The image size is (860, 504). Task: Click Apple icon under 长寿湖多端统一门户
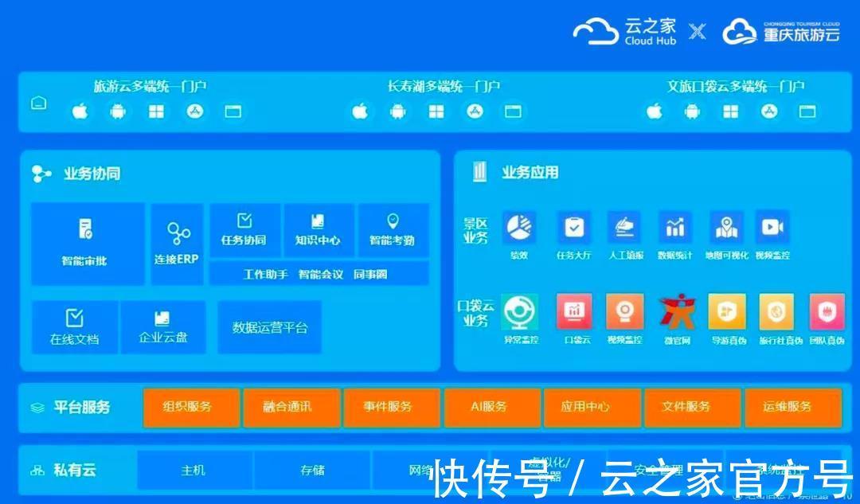[360, 111]
